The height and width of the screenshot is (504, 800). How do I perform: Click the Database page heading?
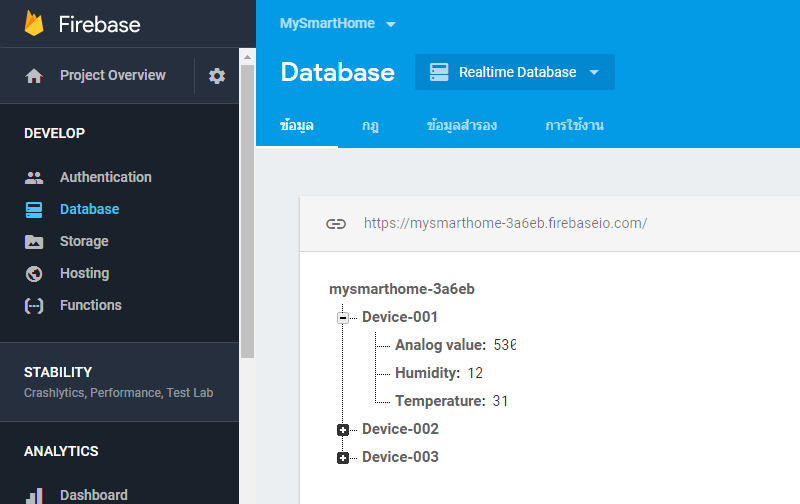click(337, 72)
